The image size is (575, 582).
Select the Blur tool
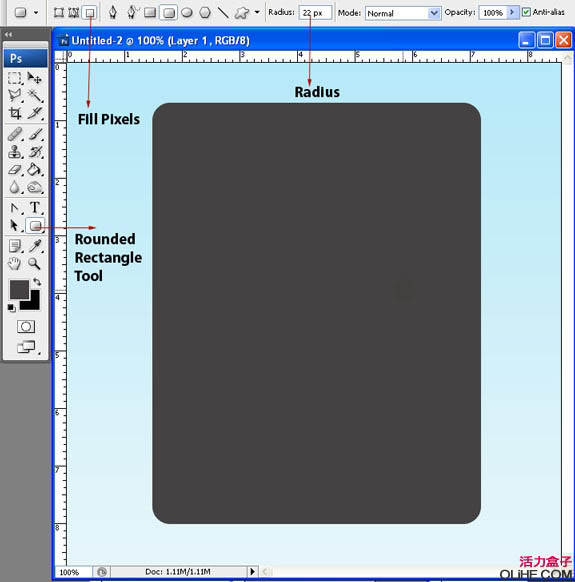coord(14,187)
